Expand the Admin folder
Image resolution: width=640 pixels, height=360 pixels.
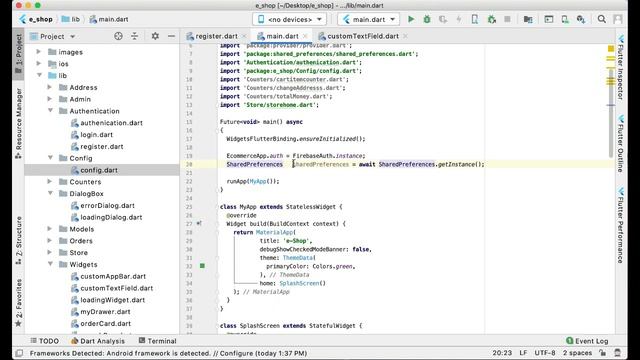(49, 99)
